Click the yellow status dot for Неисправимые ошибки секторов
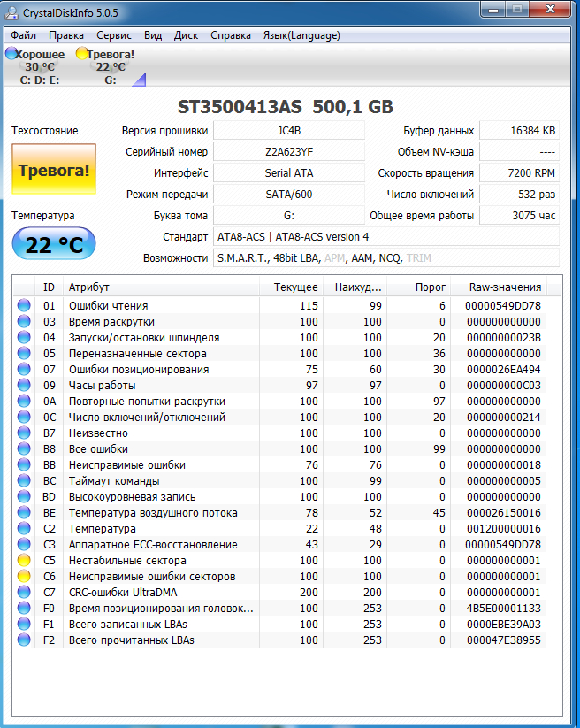The image size is (580, 728). 24,577
